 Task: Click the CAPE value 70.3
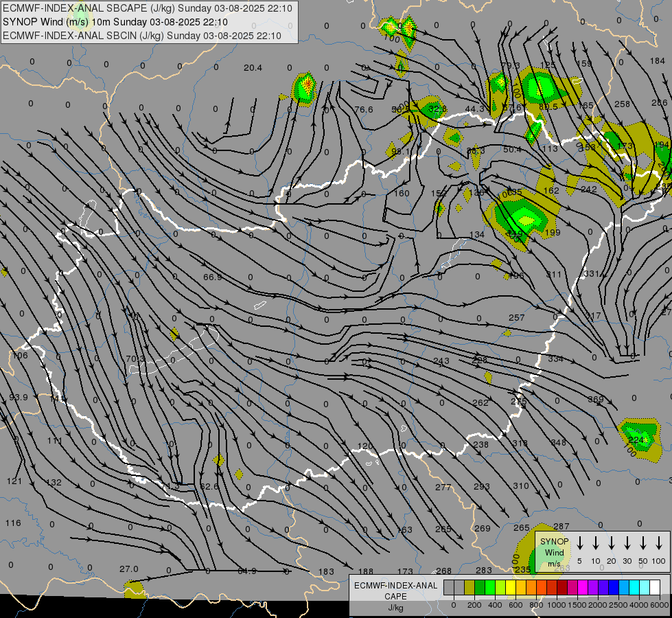[135, 358]
